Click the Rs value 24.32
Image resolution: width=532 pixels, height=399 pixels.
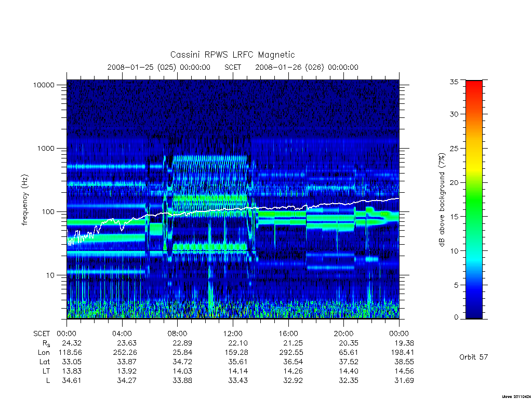point(72,343)
